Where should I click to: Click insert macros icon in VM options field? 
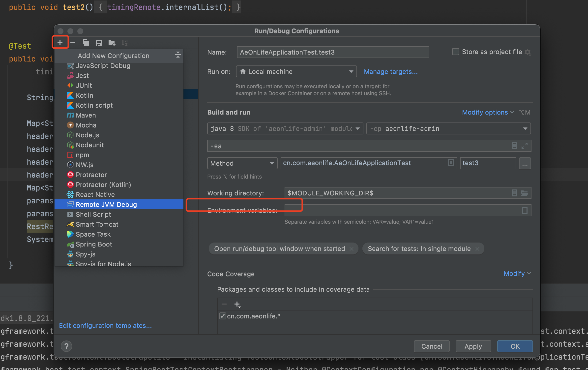[x=514, y=146]
